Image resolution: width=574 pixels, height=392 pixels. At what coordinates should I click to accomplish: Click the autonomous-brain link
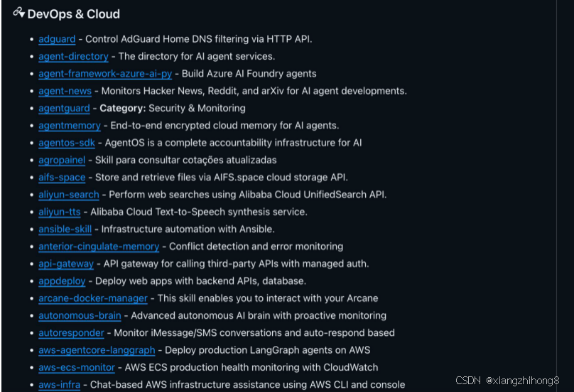[x=80, y=315]
